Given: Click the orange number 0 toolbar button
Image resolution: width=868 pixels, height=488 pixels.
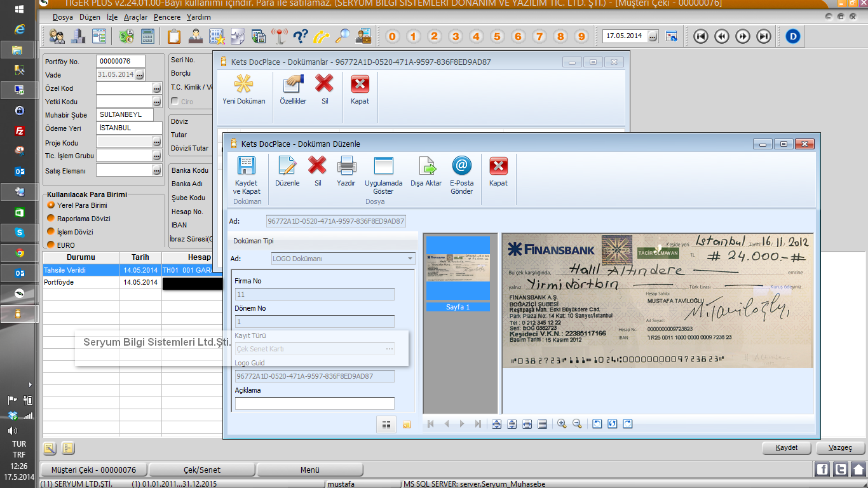Looking at the screenshot, I should coord(393,36).
